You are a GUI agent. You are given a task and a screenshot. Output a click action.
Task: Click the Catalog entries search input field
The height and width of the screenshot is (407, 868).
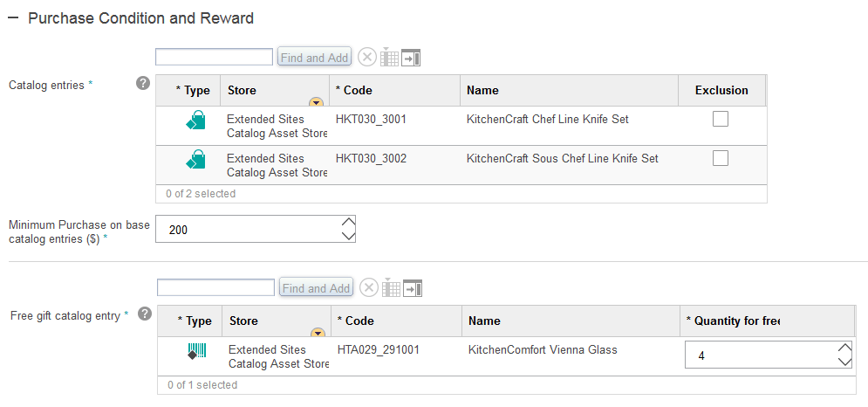(214, 57)
